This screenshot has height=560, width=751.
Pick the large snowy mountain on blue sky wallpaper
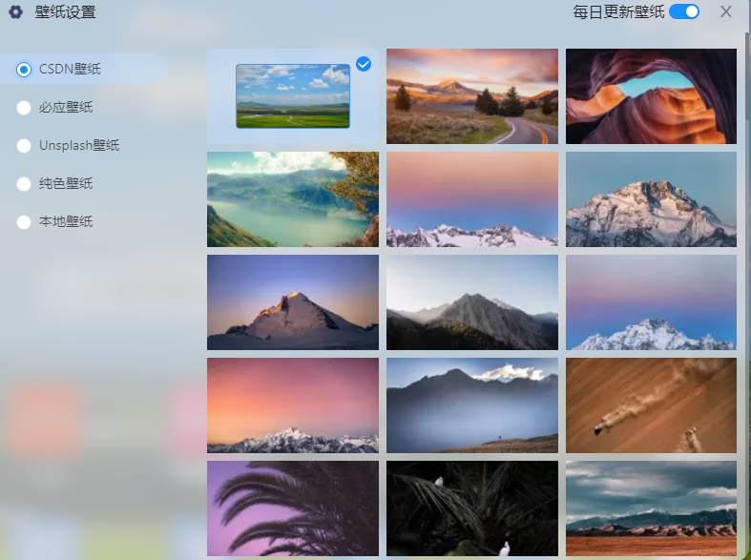pyautogui.click(x=651, y=199)
